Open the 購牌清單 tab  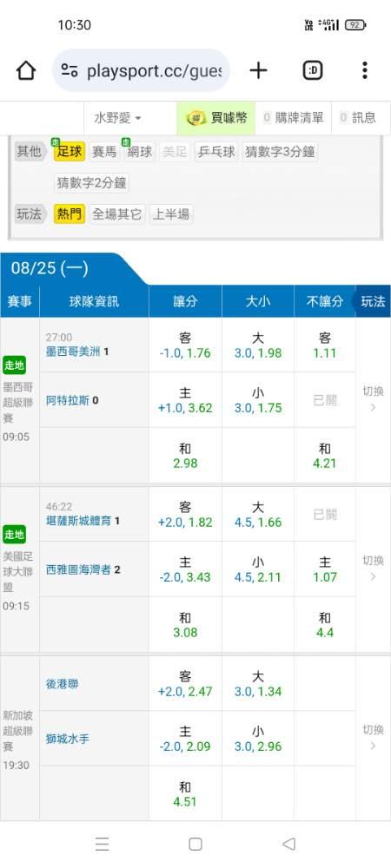coord(293,118)
